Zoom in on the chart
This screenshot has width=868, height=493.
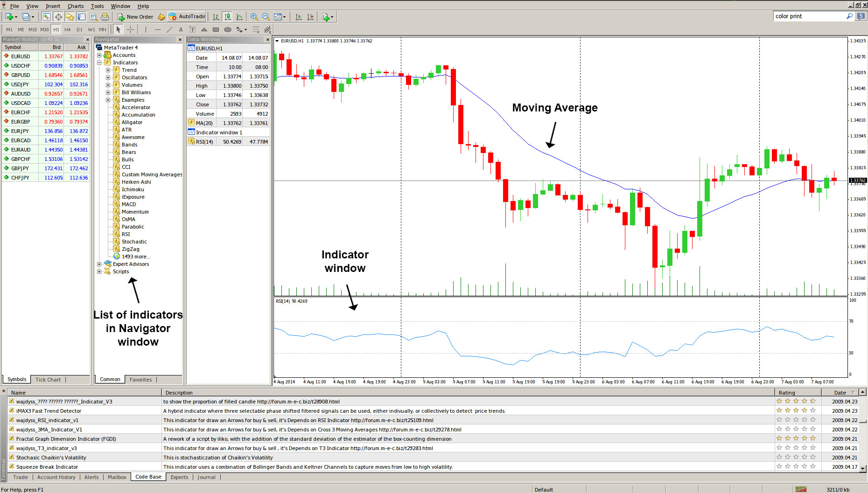tap(254, 17)
